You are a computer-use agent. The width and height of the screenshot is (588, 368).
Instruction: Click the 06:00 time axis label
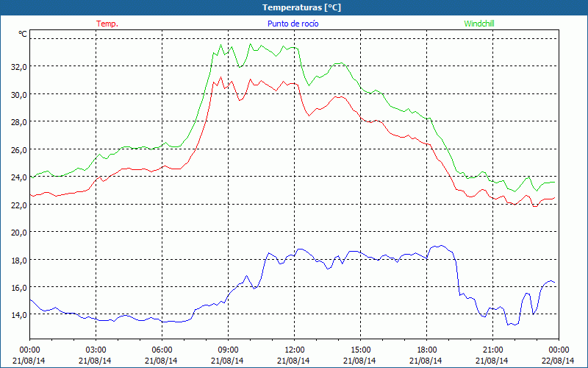click(x=162, y=350)
